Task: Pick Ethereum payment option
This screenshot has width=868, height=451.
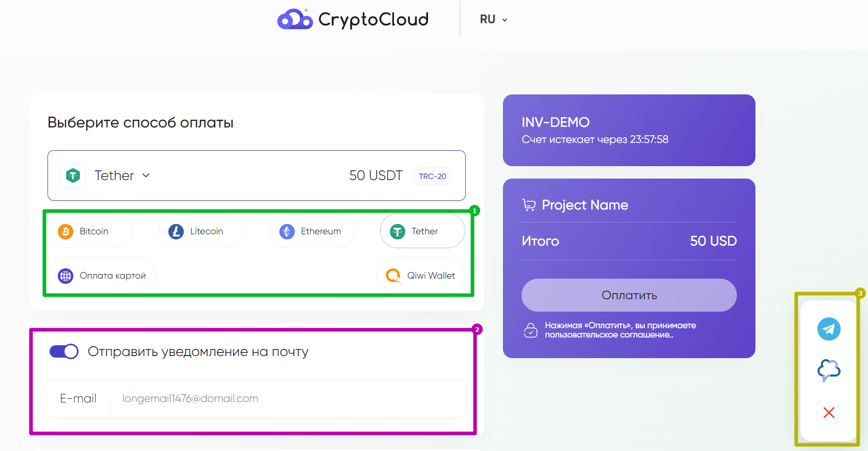Action: point(312,231)
